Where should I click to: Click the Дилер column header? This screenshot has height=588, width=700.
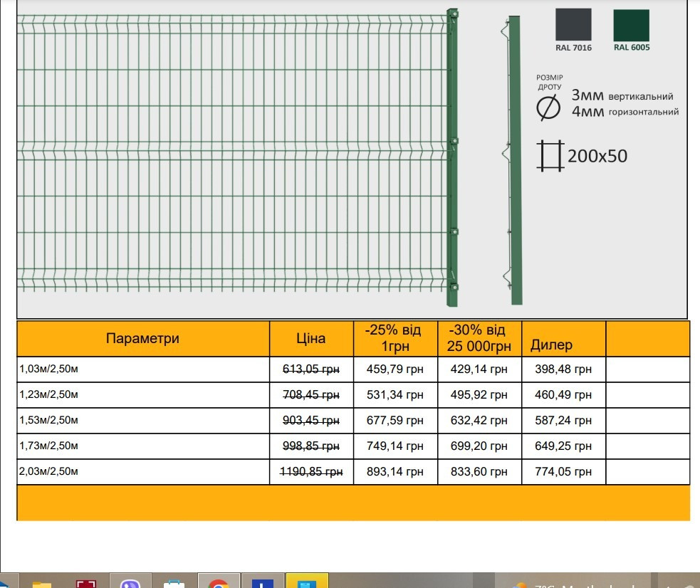[551, 345]
